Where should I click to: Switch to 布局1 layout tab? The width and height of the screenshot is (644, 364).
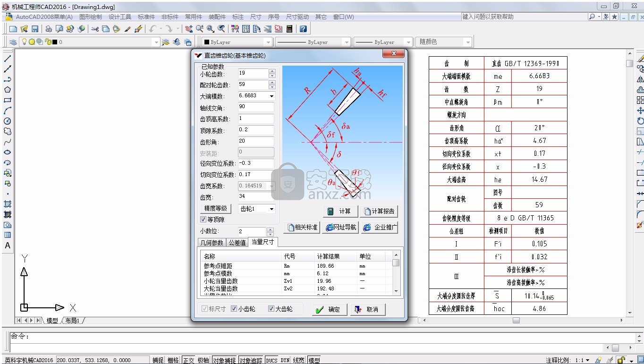click(x=73, y=321)
